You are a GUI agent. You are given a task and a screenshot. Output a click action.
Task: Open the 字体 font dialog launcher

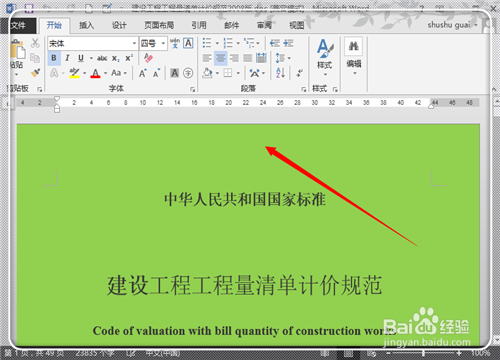[192, 89]
